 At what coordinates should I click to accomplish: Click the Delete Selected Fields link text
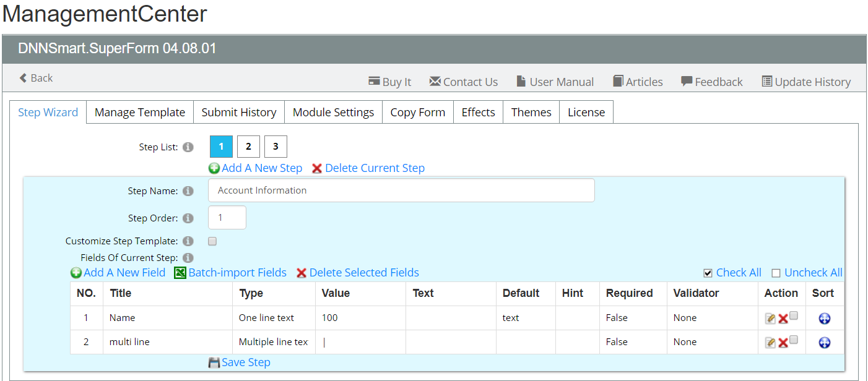tap(364, 273)
